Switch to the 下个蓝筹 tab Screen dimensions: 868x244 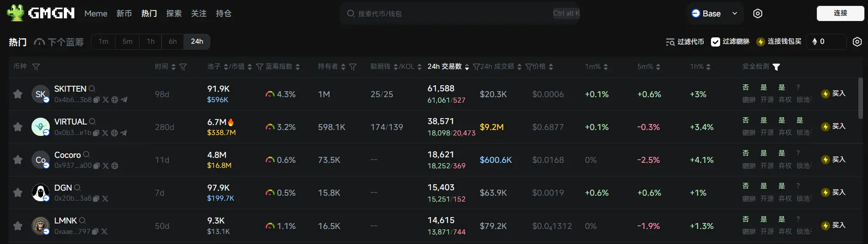pyautogui.click(x=59, y=42)
